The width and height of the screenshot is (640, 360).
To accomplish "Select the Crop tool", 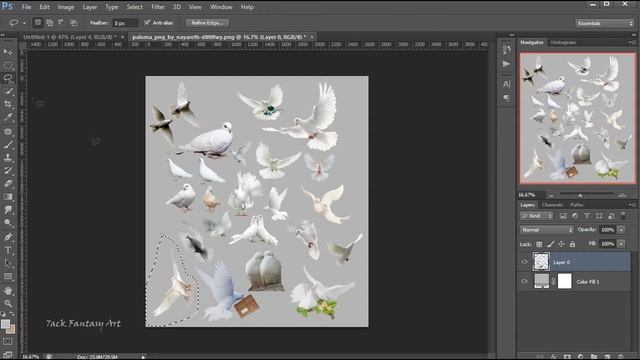I will pyautogui.click(x=8, y=104).
